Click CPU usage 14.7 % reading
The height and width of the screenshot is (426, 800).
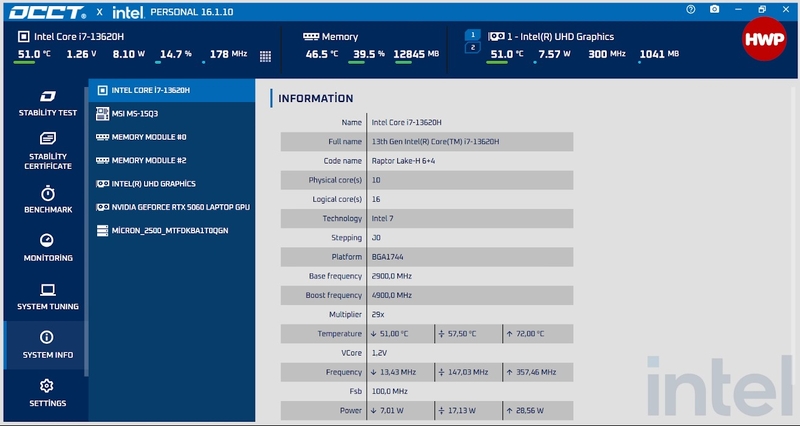point(176,54)
